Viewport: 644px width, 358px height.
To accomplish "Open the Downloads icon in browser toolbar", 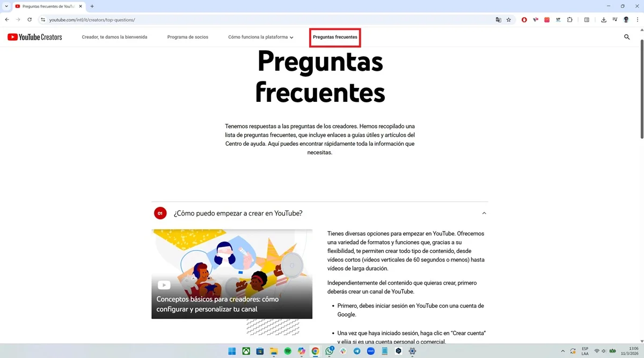I will point(603,19).
